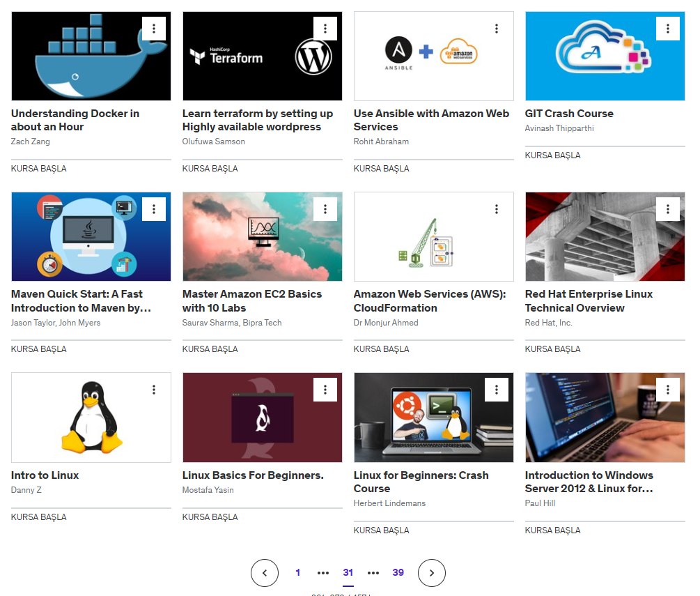The image size is (700, 596).
Task: Start Linux Basics For Beginners via KURSA BAŞLA
Action: (210, 517)
